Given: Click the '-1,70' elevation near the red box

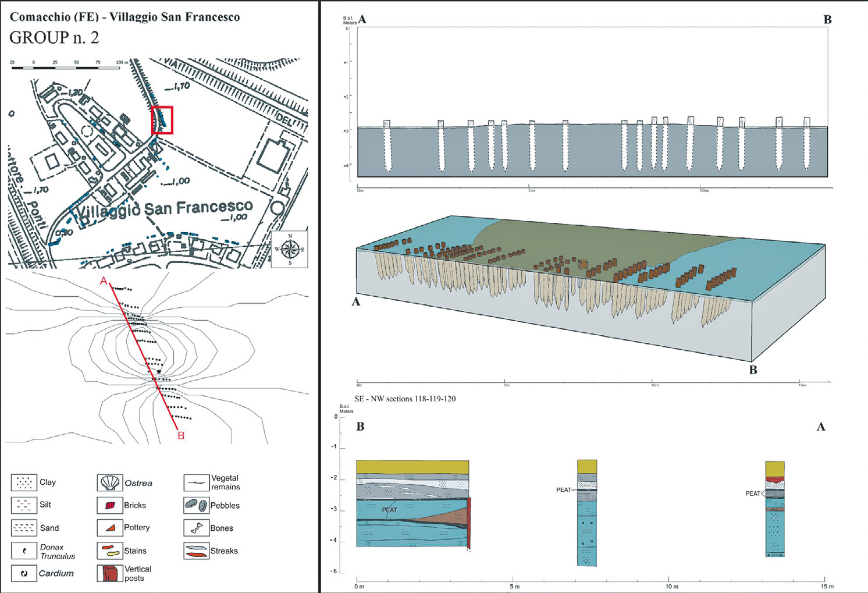Looking at the screenshot, I should [x=177, y=87].
